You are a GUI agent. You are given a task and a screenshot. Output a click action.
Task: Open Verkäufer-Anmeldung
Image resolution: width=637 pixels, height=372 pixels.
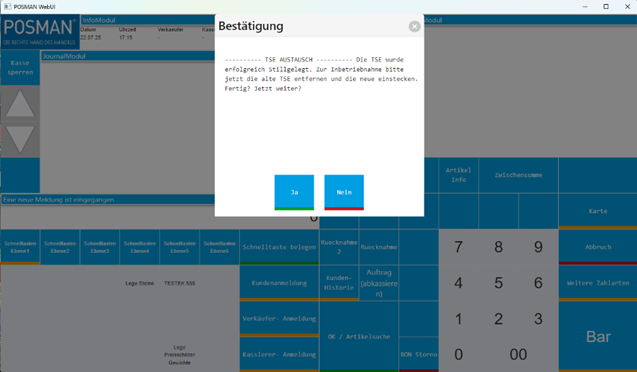point(279,319)
